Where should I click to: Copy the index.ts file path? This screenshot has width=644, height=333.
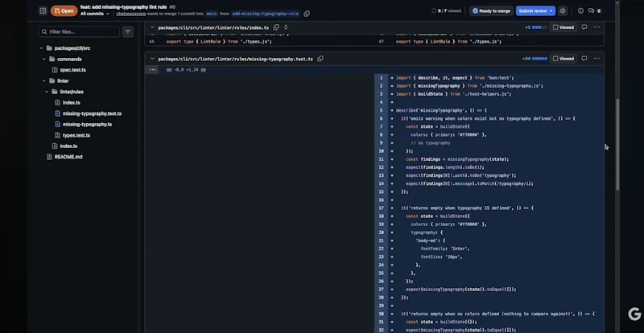(x=276, y=27)
